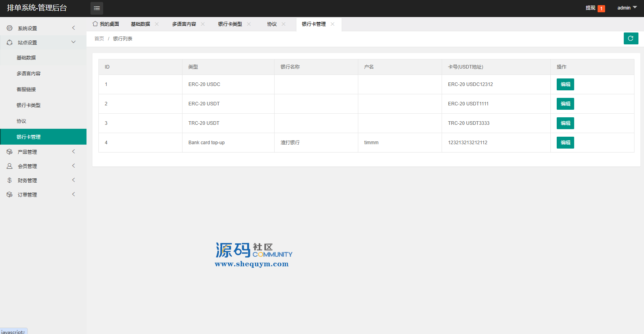Open the admin user dropdown
The width and height of the screenshot is (644, 334).
coord(627,8)
